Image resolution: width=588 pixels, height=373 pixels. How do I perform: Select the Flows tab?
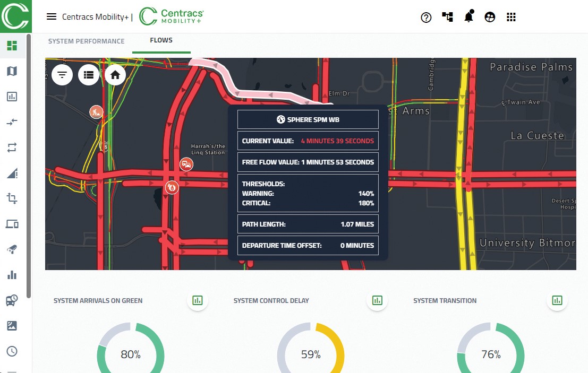click(x=161, y=40)
